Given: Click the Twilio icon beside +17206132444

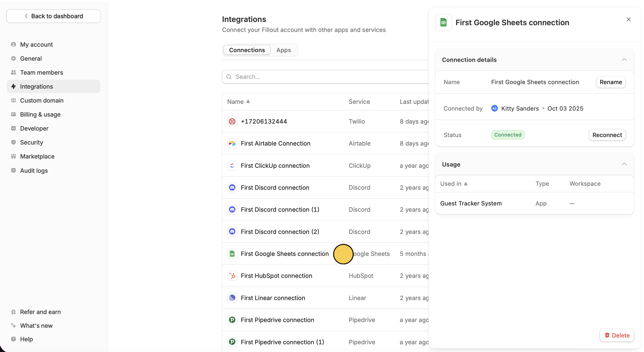Looking at the screenshot, I should click(x=232, y=121).
